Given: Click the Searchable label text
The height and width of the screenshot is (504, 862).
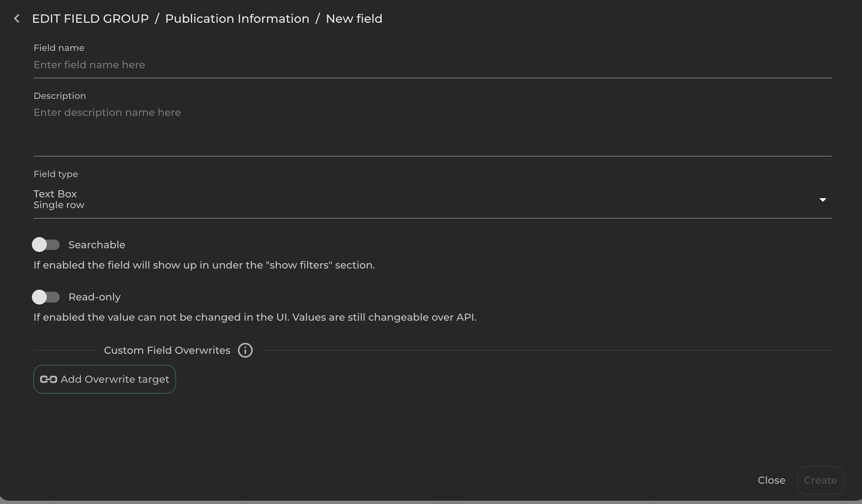Looking at the screenshot, I should tap(96, 245).
